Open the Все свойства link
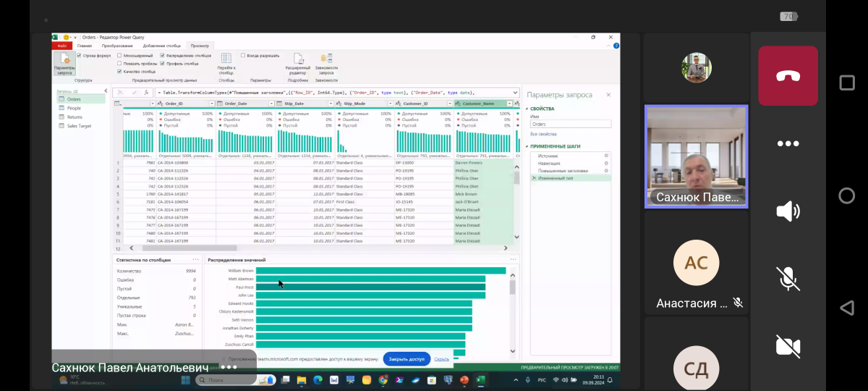The width and height of the screenshot is (868, 391). point(543,134)
